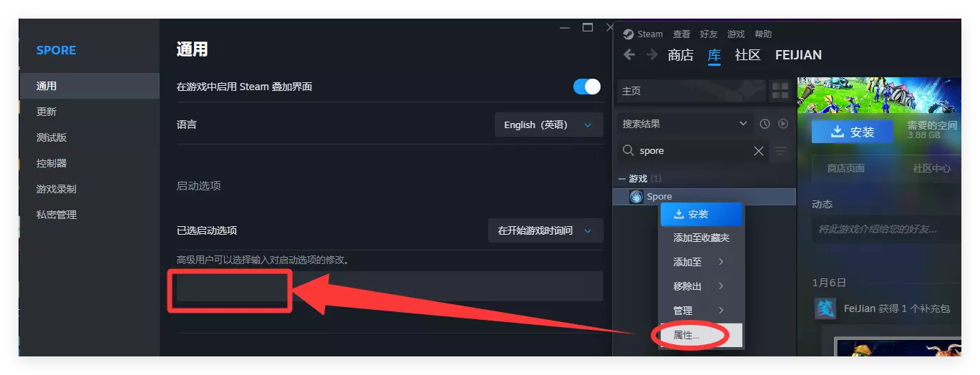Click the SPORE title in properties sidebar
This screenshot has height=375, width=980.
click(56, 50)
